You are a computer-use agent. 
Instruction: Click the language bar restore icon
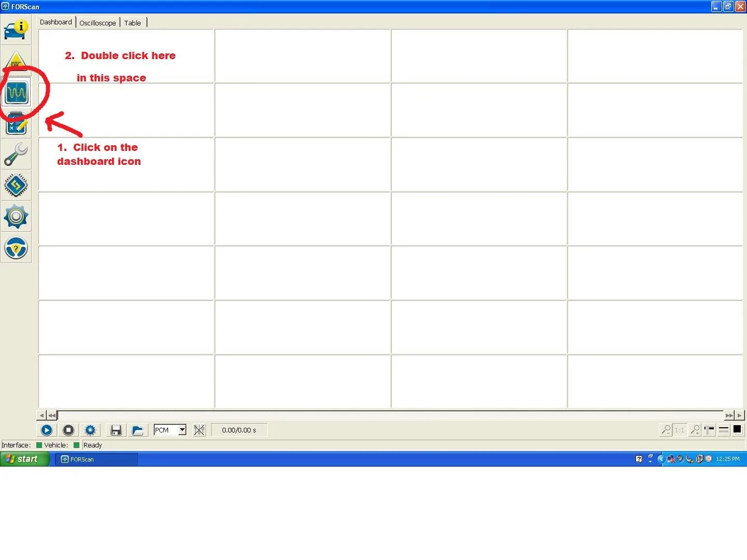[651, 457]
